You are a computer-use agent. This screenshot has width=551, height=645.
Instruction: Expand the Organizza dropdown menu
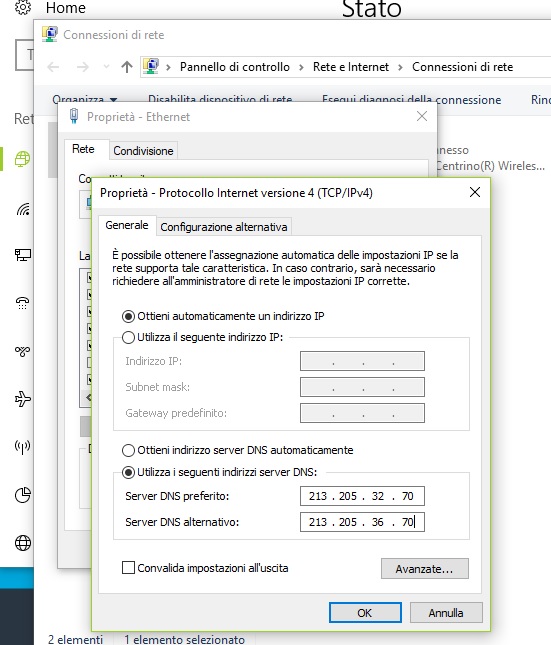[x=85, y=100]
